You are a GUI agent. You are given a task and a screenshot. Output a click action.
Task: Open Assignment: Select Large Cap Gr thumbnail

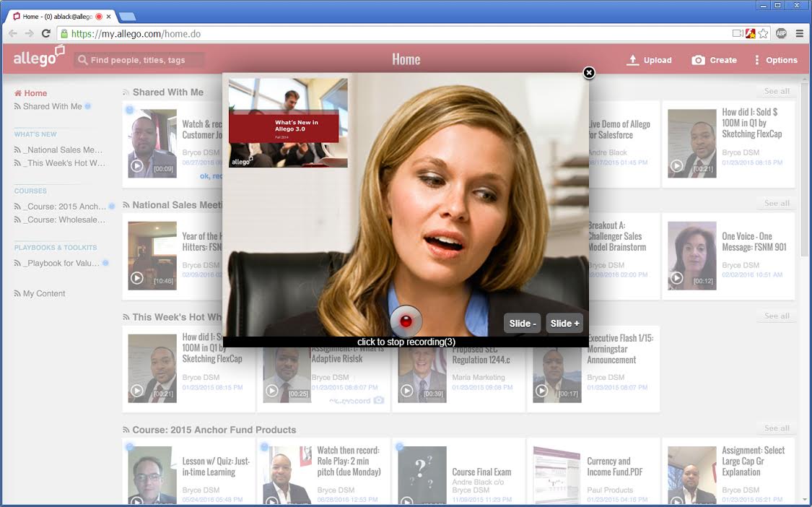click(x=692, y=474)
